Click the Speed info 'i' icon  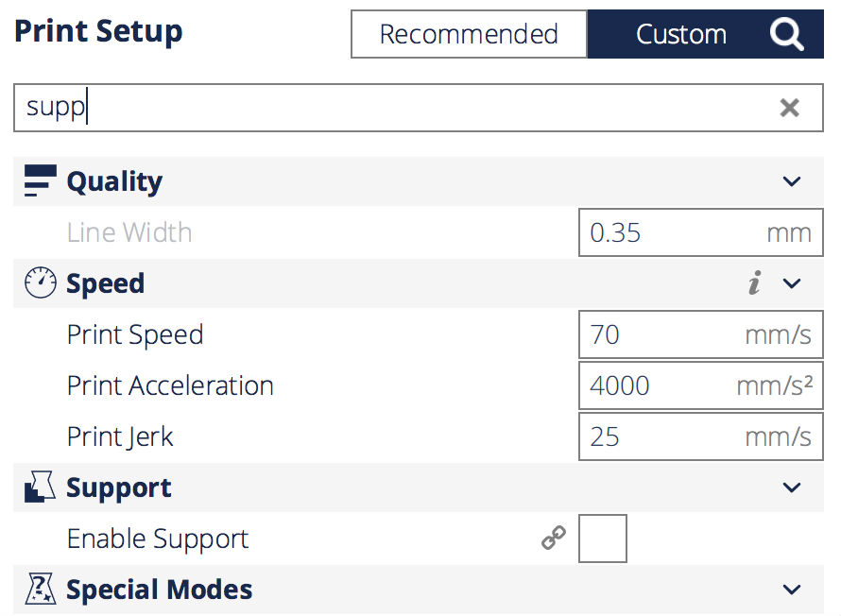[755, 282]
